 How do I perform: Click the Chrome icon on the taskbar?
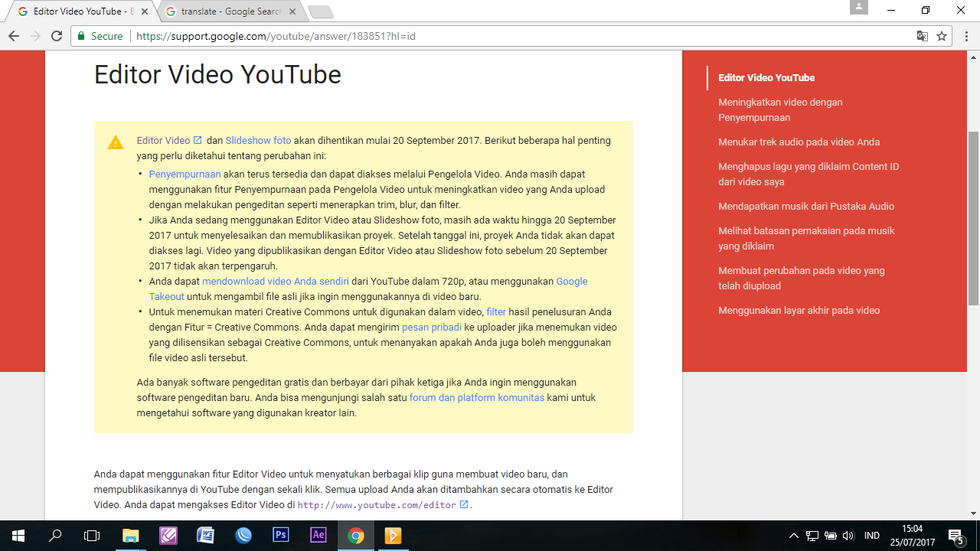point(355,536)
